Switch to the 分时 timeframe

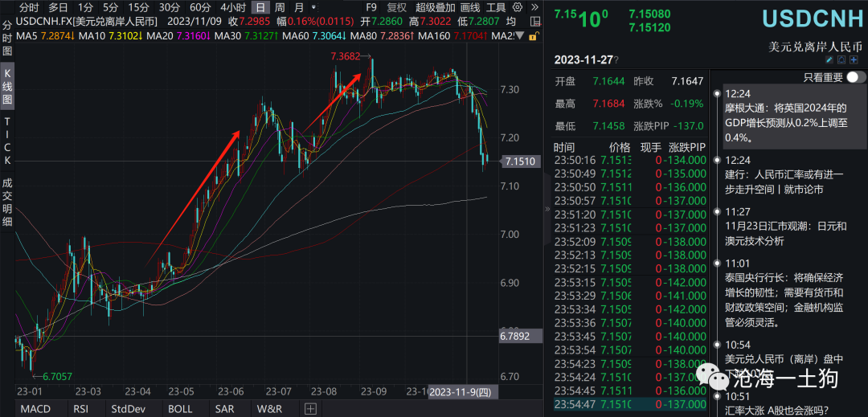pyautogui.click(x=29, y=7)
